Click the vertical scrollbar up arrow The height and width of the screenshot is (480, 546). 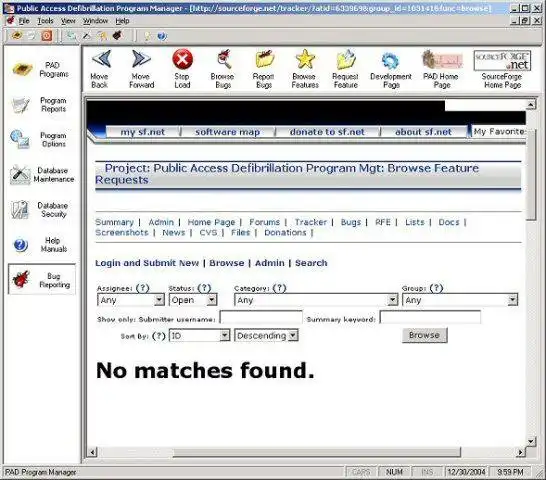530,104
